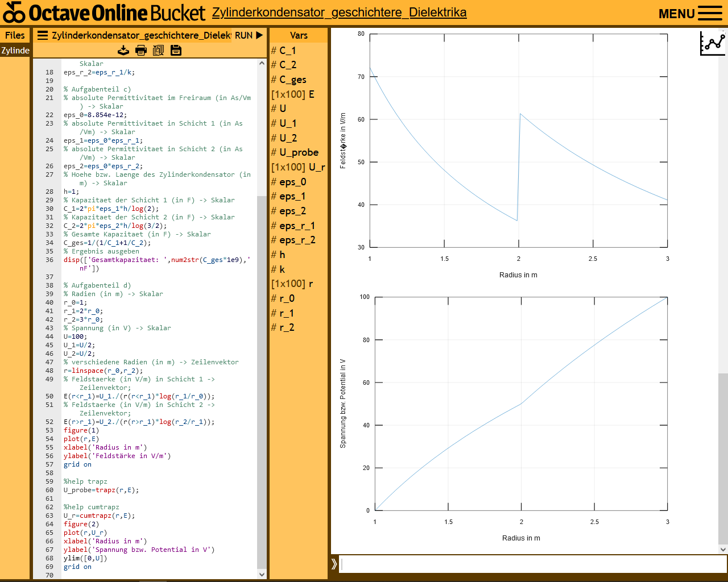Click the save floppy disk icon
The image size is (728, 582).
click(x=176, y=51)
